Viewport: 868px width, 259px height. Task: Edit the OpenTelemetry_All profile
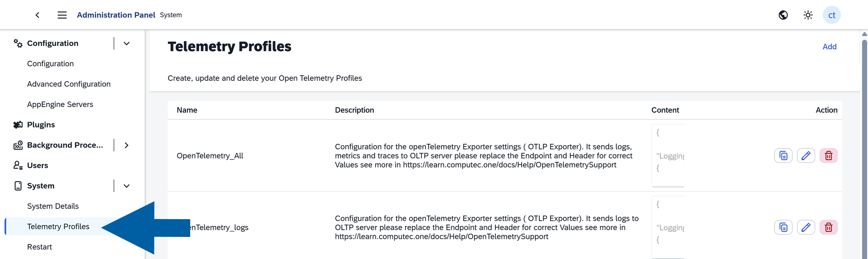point(806,156)
